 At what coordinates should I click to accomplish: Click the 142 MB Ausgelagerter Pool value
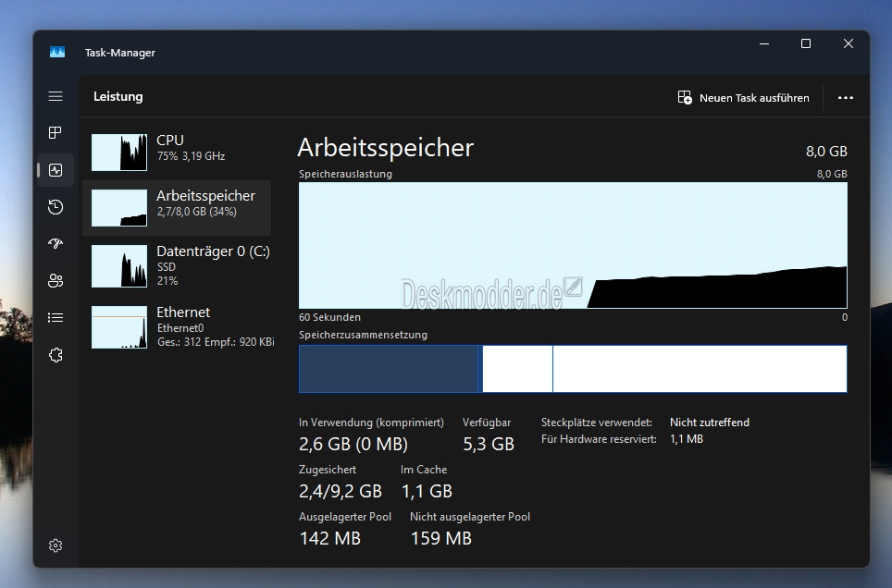click(x=330, y=538)
